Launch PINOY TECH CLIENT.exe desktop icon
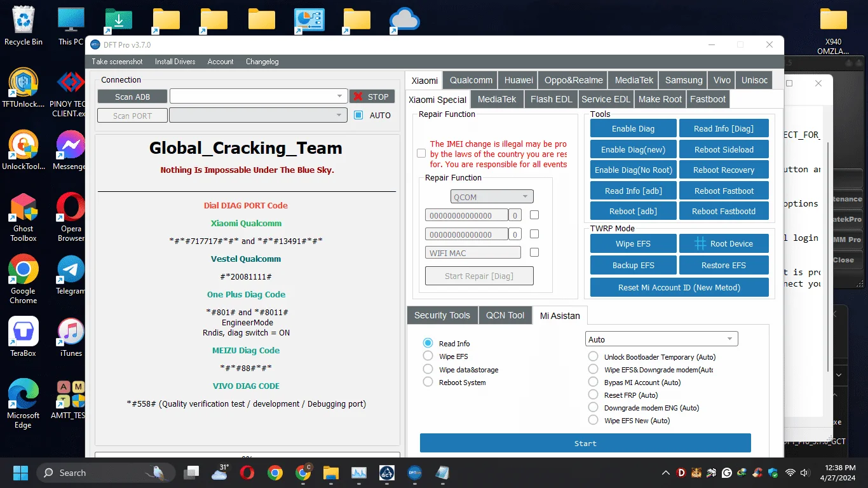The width and height of the screenshot is (868, 488). click(x=71, y=93)
